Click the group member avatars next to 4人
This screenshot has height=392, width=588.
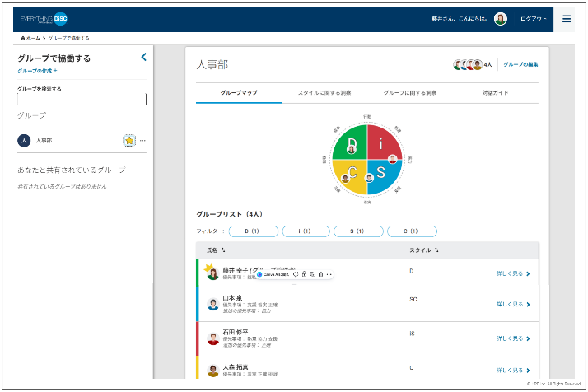(x=467, y=64)
